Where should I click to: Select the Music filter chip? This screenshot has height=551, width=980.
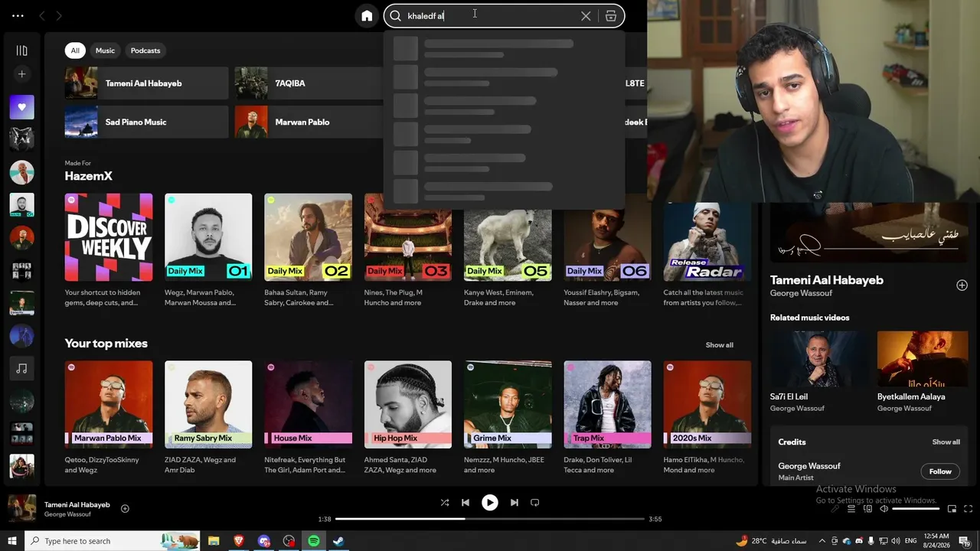click(x=105, y=51)
